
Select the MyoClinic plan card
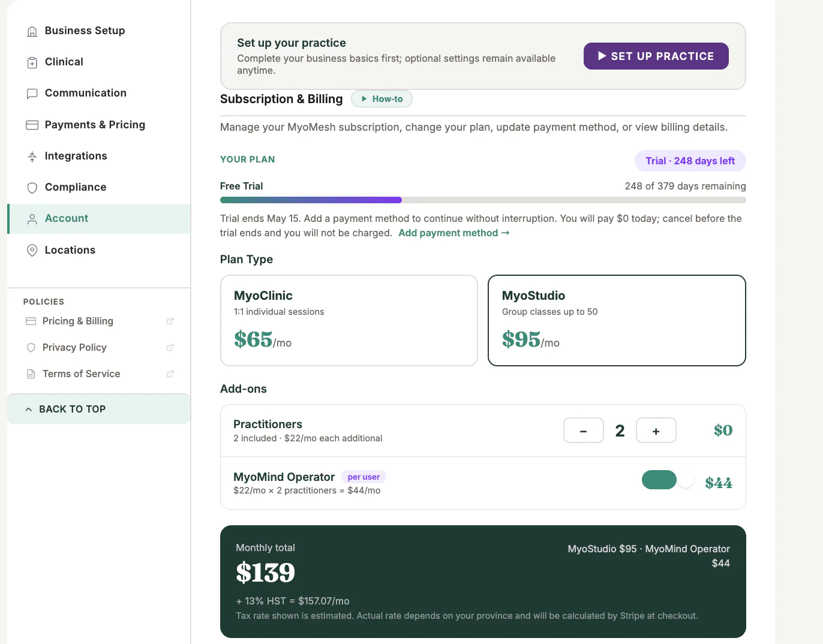(349, 320)
